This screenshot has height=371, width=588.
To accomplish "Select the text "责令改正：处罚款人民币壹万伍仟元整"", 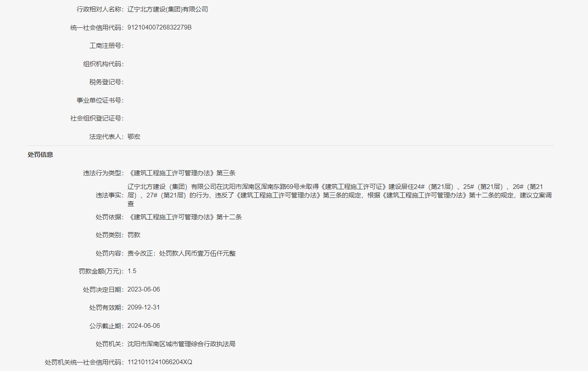I will 182,253.
